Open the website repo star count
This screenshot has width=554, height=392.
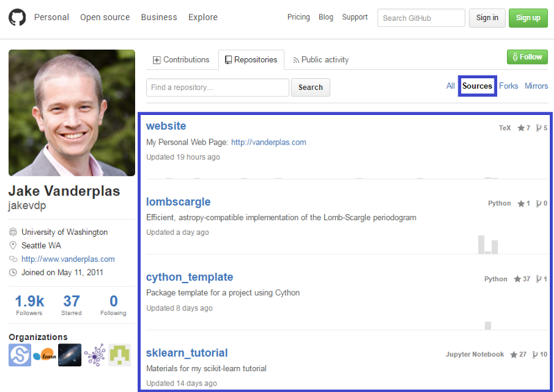(524, 128)
